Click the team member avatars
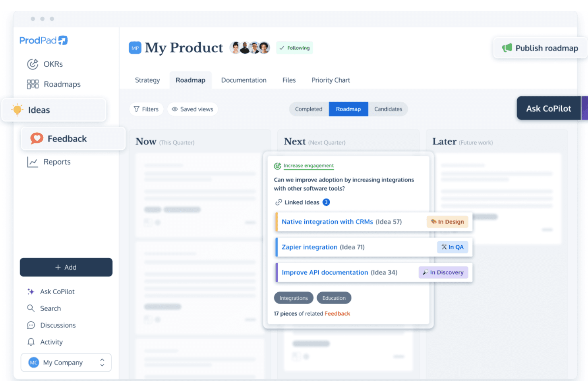 [x=250, y=48]
